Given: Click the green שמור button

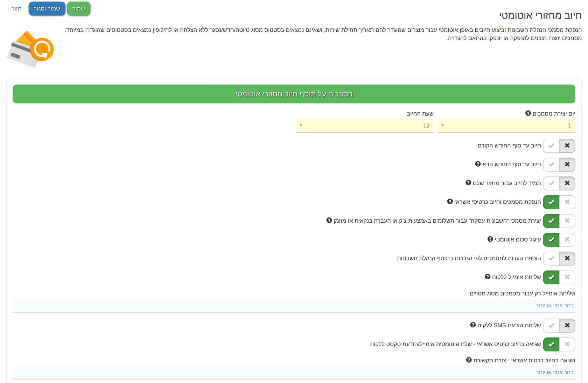Looking at the screenshot, I should click(x=78, y=9).
